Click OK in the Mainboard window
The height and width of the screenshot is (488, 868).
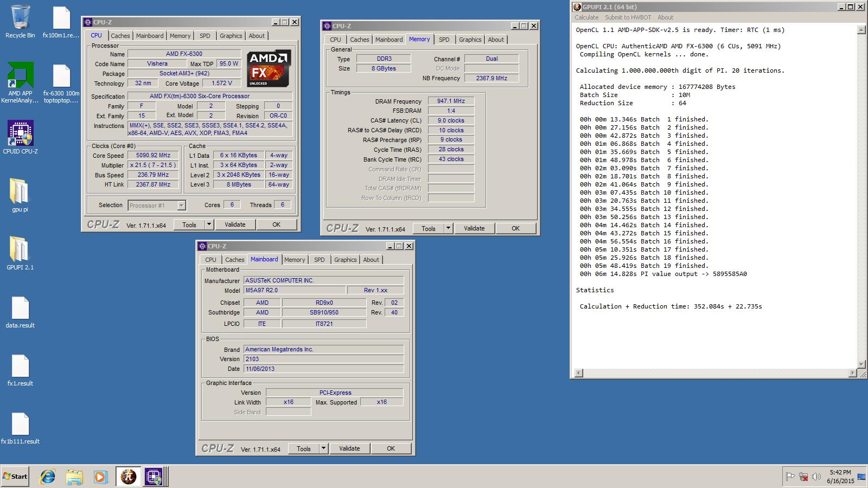coord(391,448)
